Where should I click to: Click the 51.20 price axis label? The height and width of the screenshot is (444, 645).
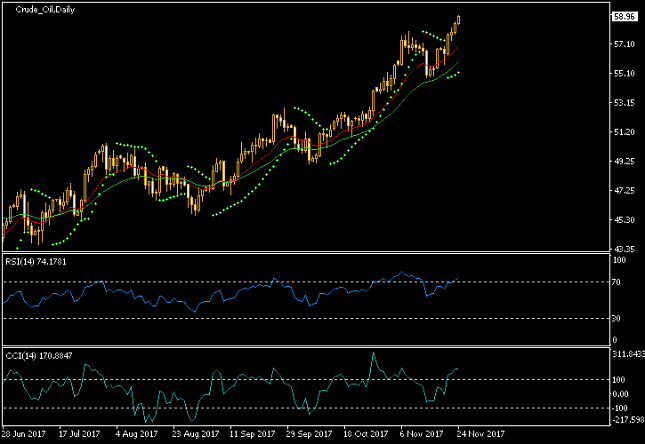[624, 132]
